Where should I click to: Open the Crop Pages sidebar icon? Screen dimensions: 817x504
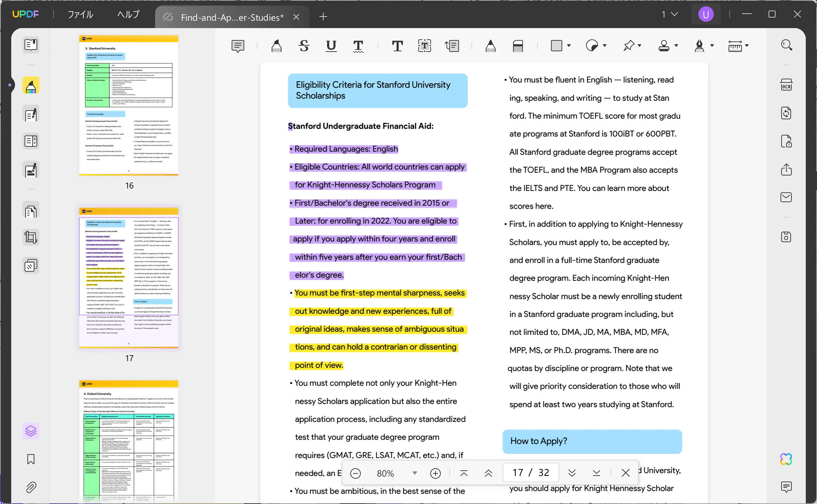pos(31,238)
